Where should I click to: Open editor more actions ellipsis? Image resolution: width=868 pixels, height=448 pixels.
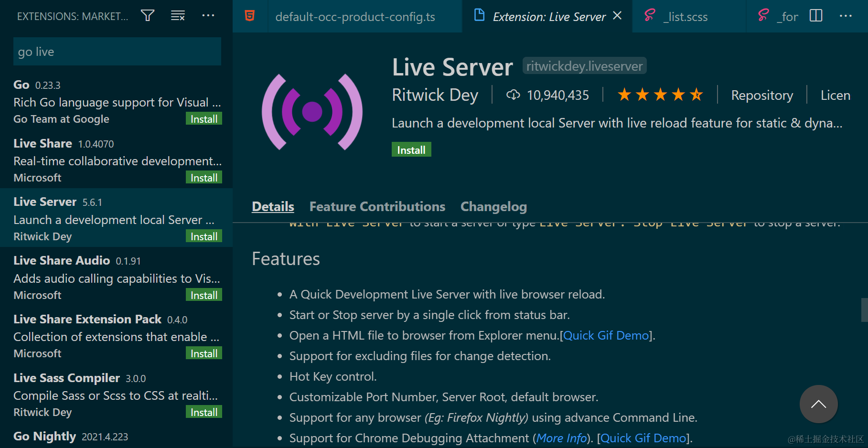click(846, 16)
